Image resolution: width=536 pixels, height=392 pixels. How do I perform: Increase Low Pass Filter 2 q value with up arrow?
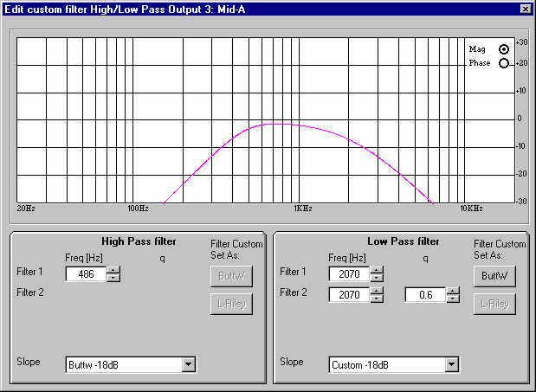pyautogui.click(x=453, y=292)
